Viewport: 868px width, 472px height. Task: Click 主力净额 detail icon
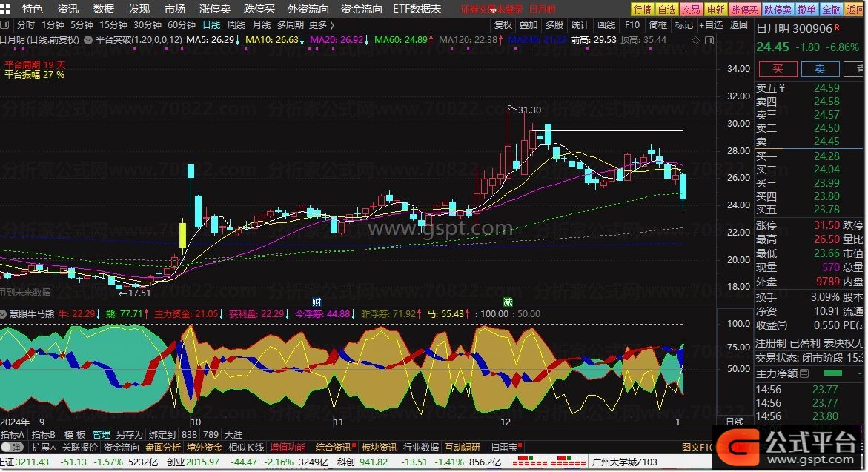pyautogui.click(x=804, y=373)
